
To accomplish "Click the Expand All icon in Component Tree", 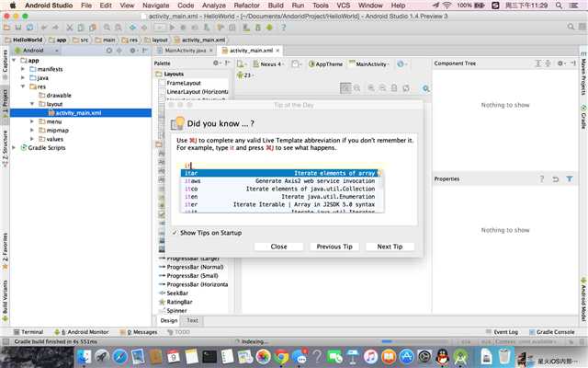I will click(x=537, y=63).
